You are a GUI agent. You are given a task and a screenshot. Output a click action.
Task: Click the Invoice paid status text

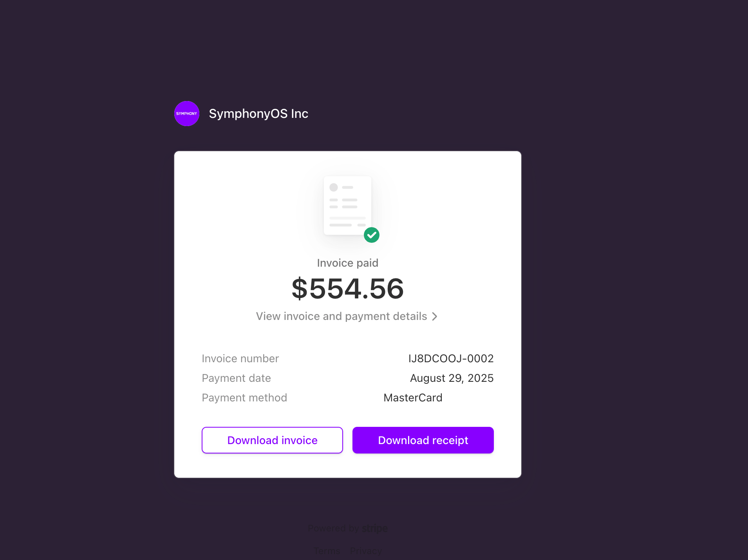pos(348,263)
